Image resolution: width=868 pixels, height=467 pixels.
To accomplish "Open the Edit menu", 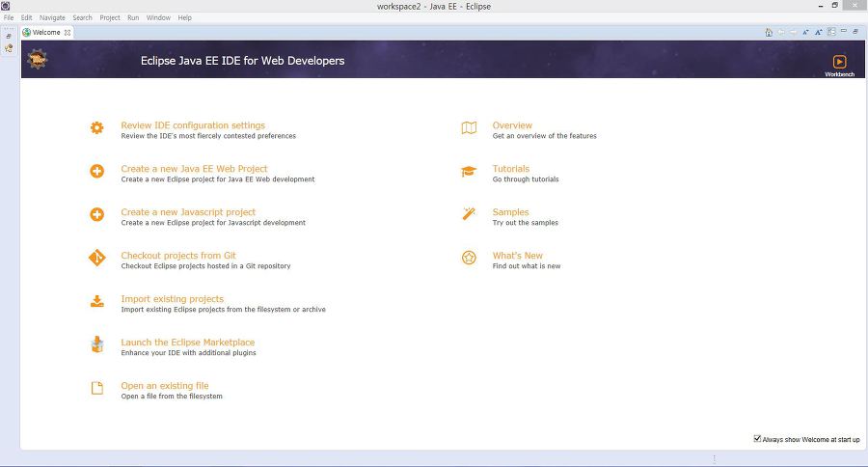I will (x=27, y=17).
